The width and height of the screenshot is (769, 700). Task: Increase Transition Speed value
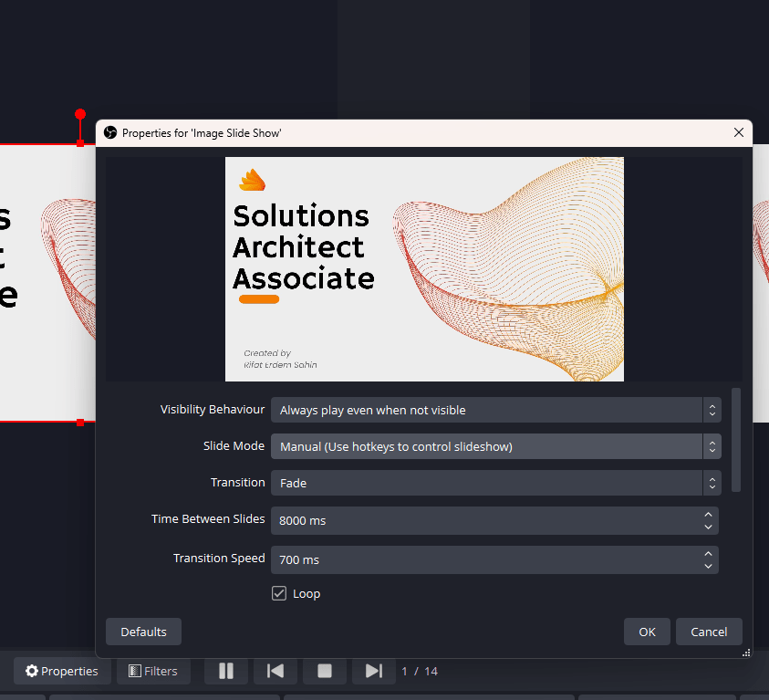coord(708,554)
